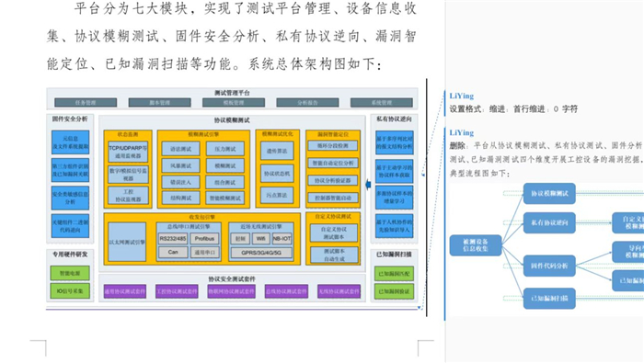Click the 智能自动定位分析 box
The image size is (644, 363).
tap(333, 164)
